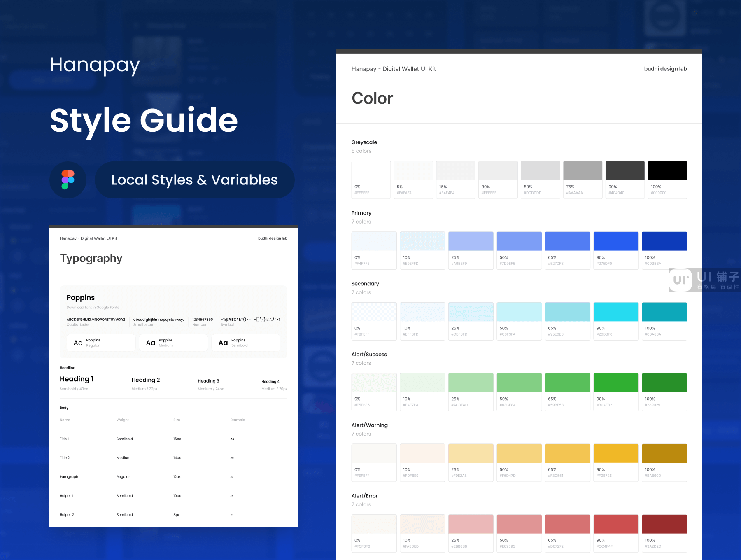Click Alert/Warning 0% #FEFBF4 swatch
Viewport: 741px width, 560px height.
coord(374,463)
